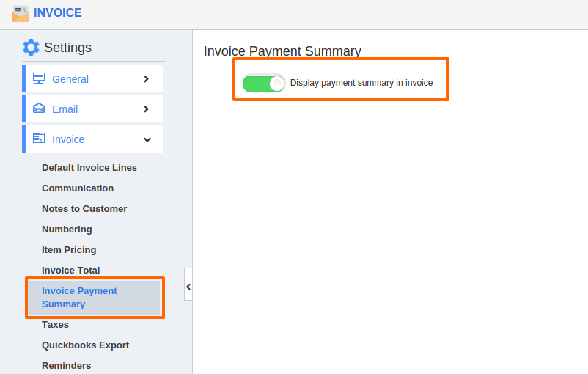
Task: Select Invoice Total in sidebar
Action: coord(71,271)
